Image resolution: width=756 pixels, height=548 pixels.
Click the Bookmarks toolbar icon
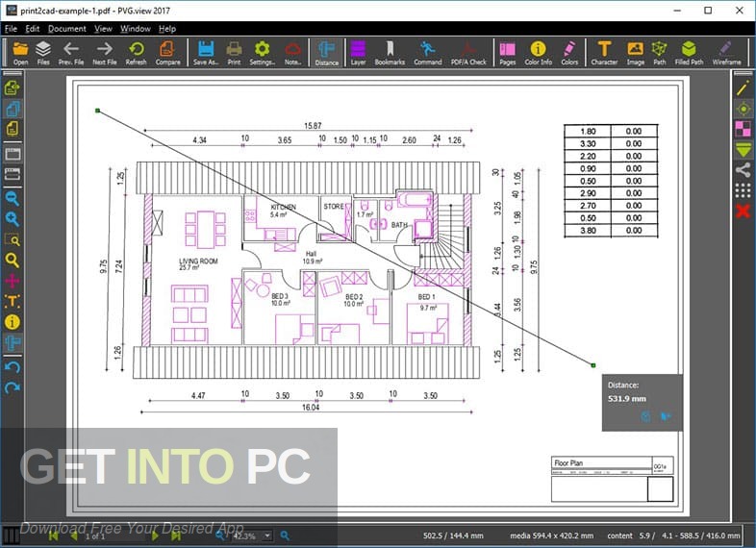point(390,52)
